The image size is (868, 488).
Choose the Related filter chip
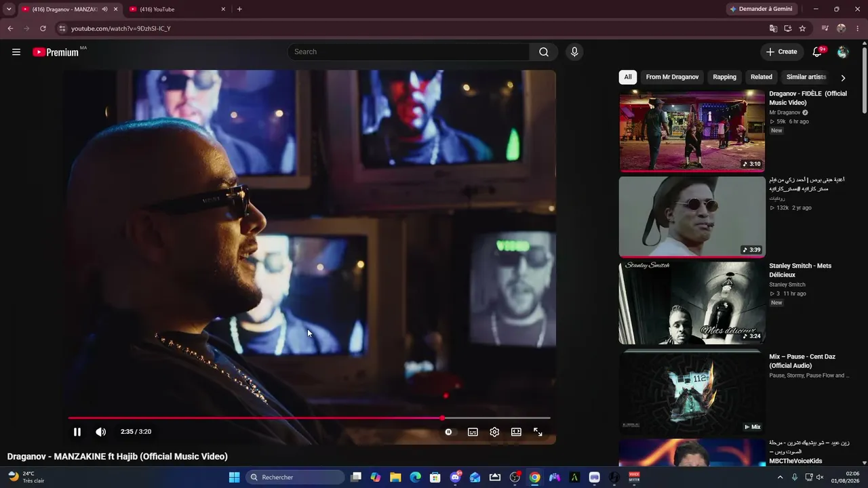click(761, 77)
